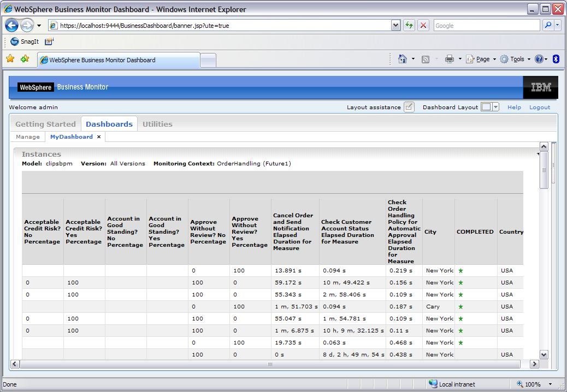Switch to the Getting Started tab

[x=45, y=124]
